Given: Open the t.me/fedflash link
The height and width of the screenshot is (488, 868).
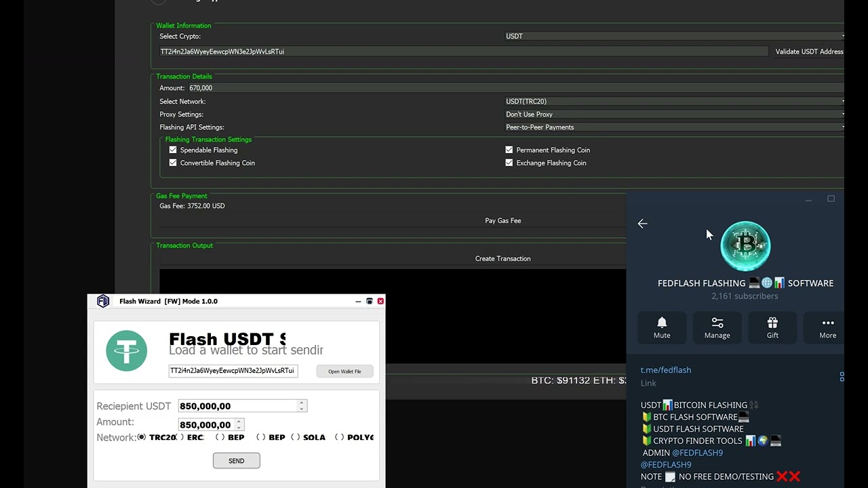Looking at the screenshot, I should point(666,370).
